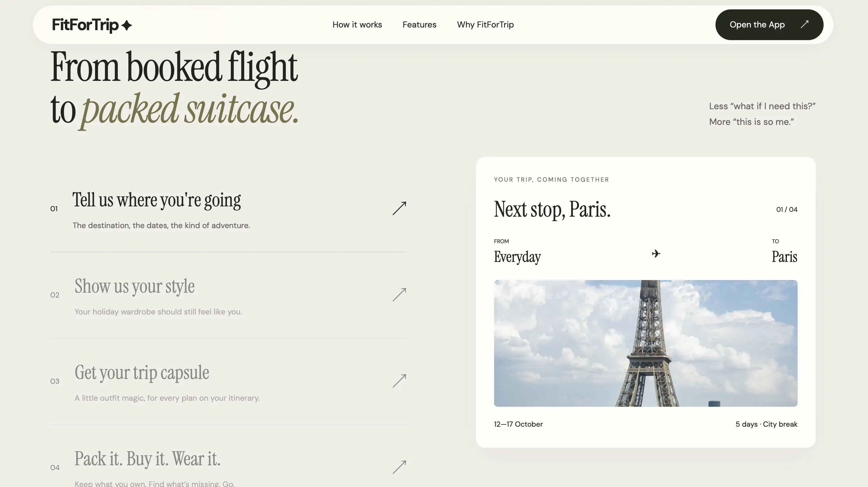Viewport: 868px width, 487px height.
Task: Click the Eiffel Tower photo
Action: [645, 343]
